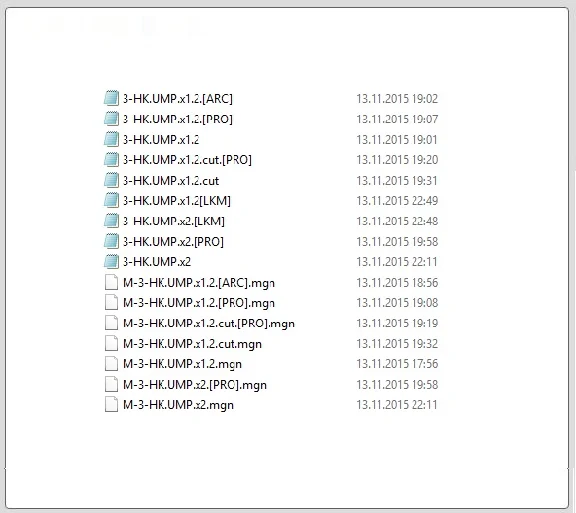Click the date 13.11.2015 18:56 entry
This screenshot has width=576, height=513.
397,283
